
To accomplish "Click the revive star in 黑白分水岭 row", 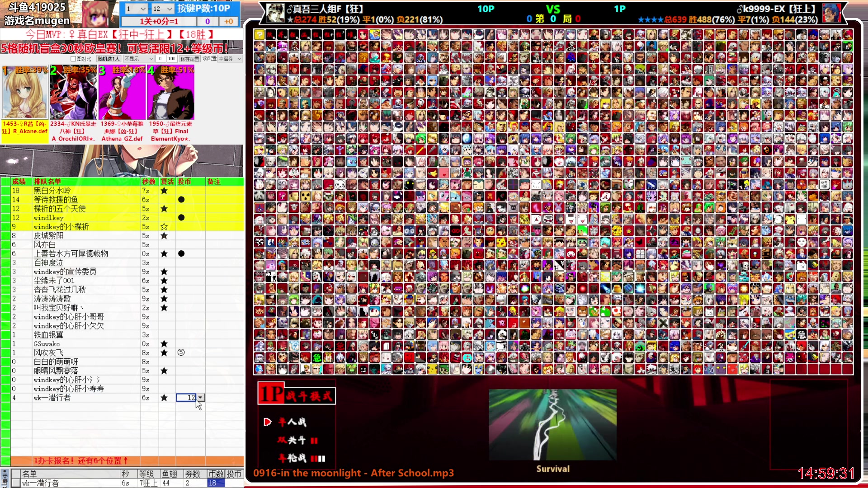I will 164,191.
